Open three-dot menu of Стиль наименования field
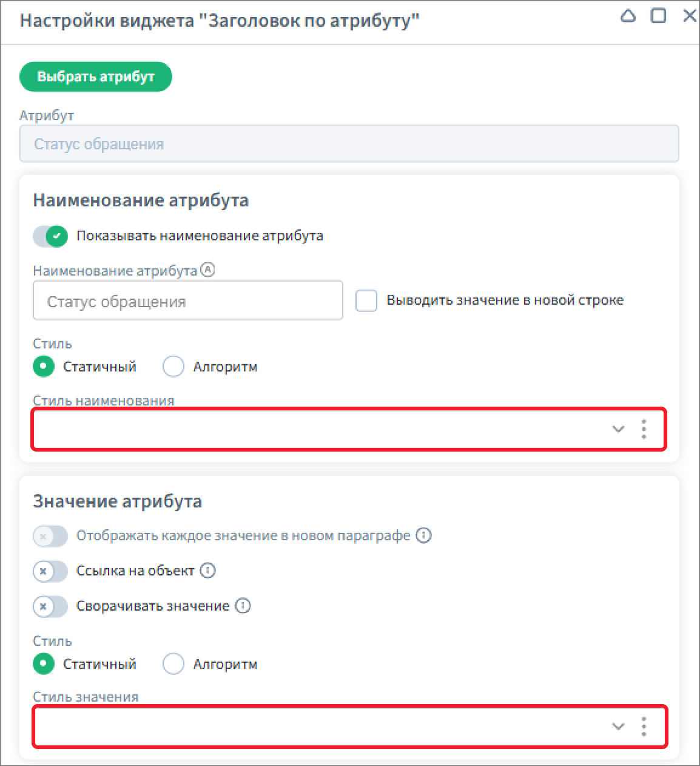This screenshot has width=700, height=766. (x=644, y=429)
